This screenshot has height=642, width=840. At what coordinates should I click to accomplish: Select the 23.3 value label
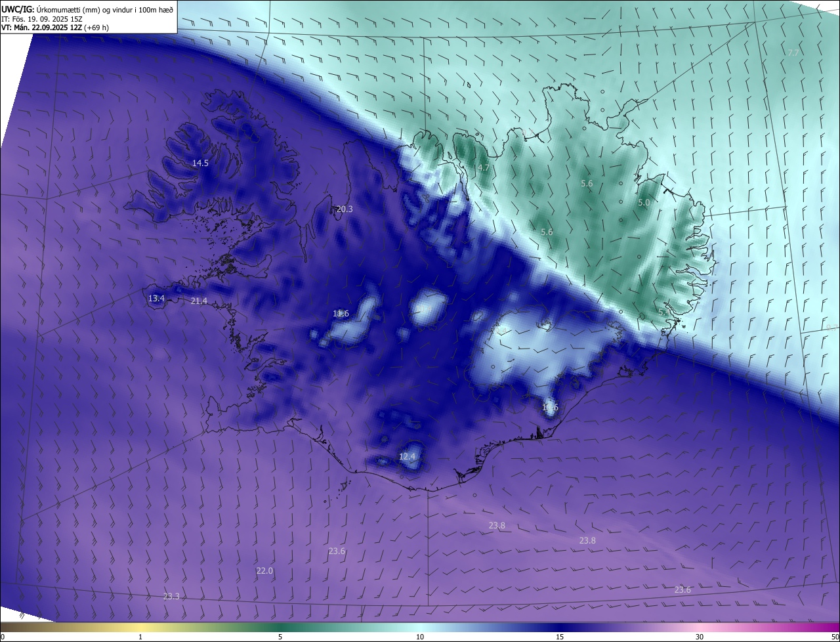click(171, 596)
